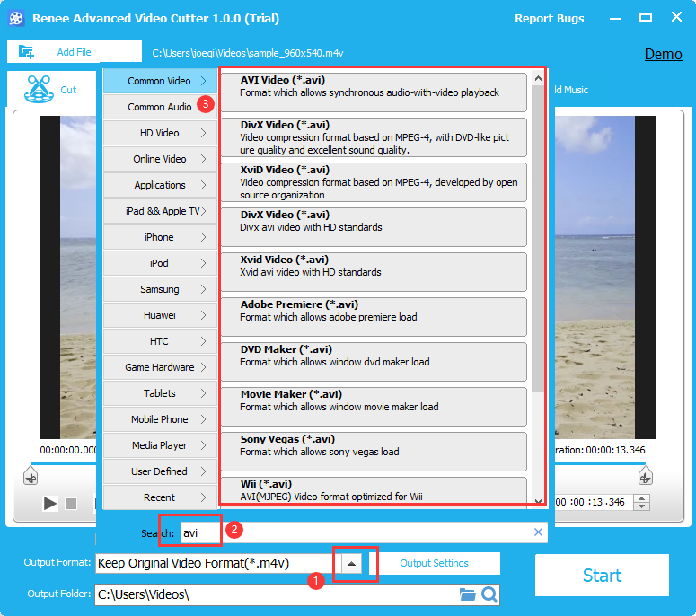Screen dimensions: 696x616
Task: Open the Demo link
Action: (663, 54)
